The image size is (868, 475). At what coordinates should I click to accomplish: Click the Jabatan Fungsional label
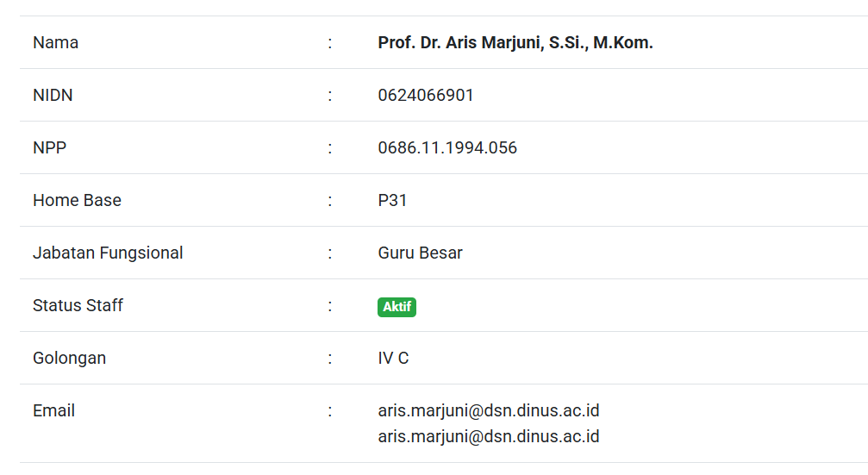[x=108, y=253]
